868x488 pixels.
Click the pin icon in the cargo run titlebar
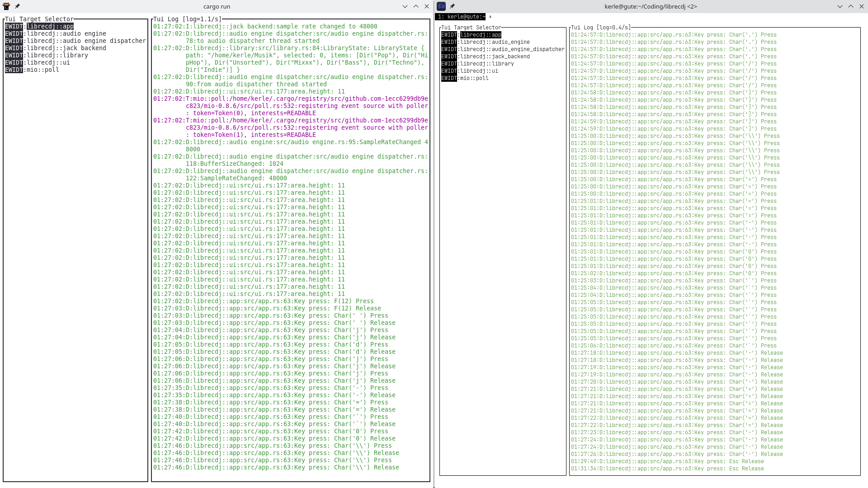tap(18, 6)
